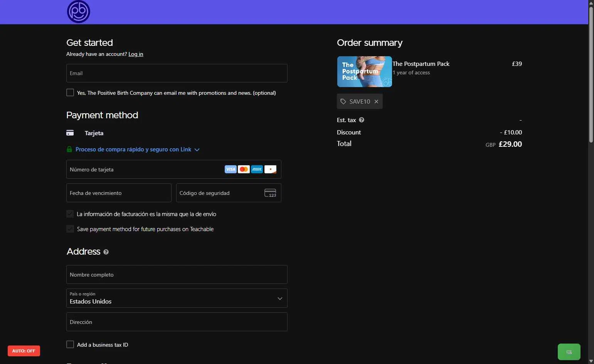Viewport: 594px width, 364px height.
Task: Toggle save payment method for future purchases
Action: point(70,229)
